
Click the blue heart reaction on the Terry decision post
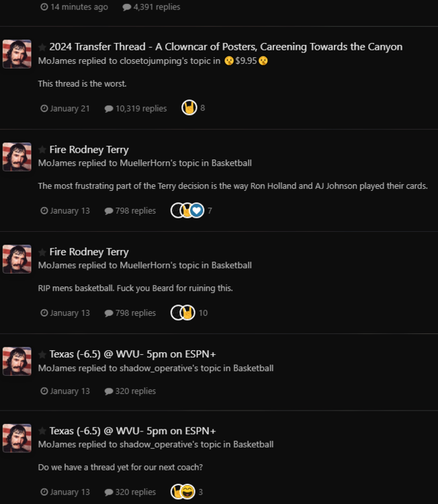pyautogui.click(x=197, y=210)
